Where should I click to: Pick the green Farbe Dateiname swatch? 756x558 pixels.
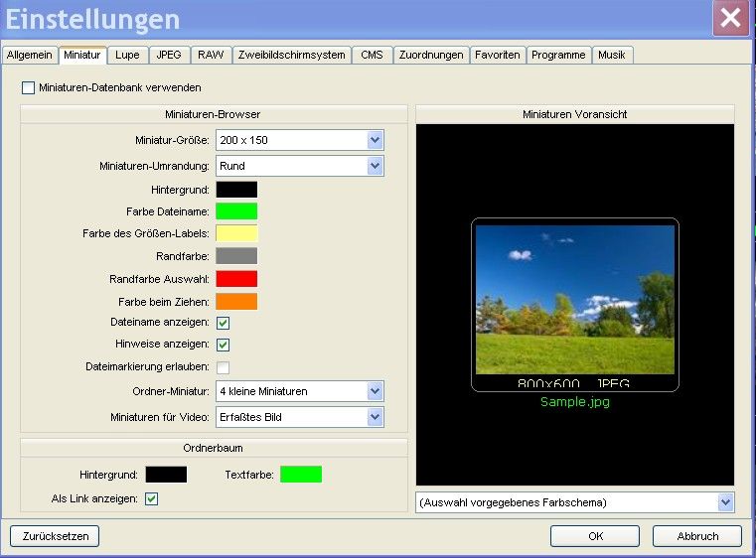click(x=236, y=210)
